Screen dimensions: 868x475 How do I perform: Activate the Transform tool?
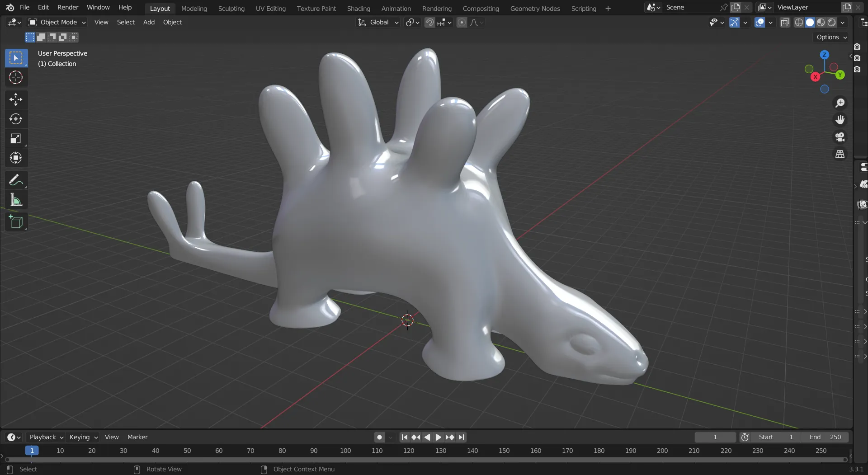(x=16, y=158)
